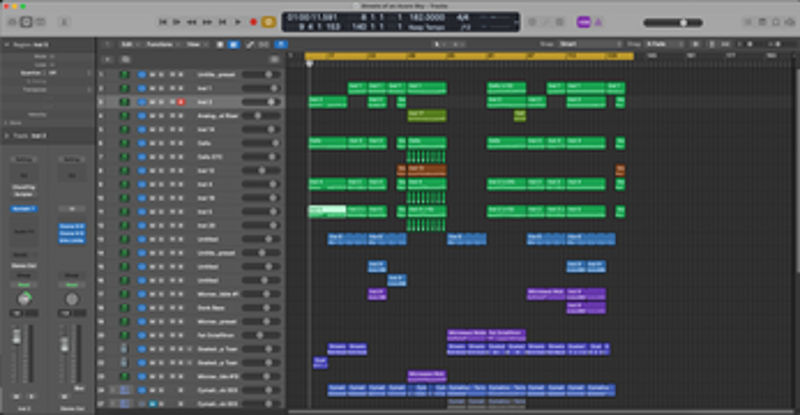The height and width of the screenshot is (415, 800).
Task: Click the Duplicate Track button
Action: [126, 60]
